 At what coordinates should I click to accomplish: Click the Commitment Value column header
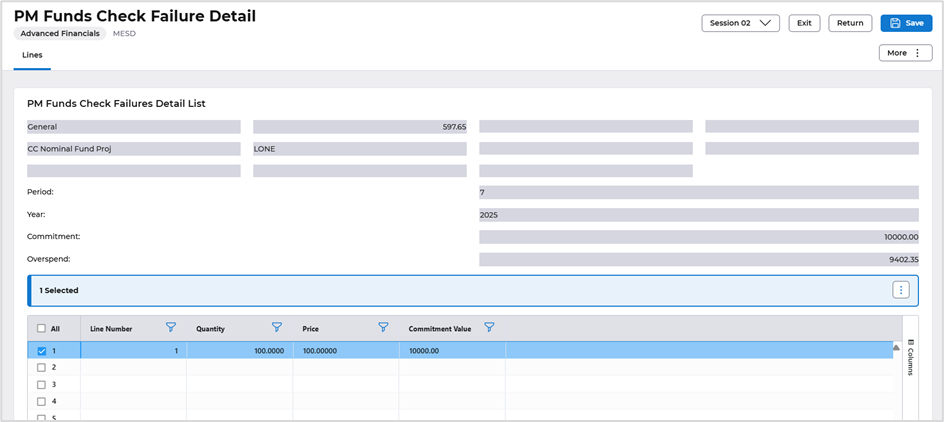[x=439, y=329]
